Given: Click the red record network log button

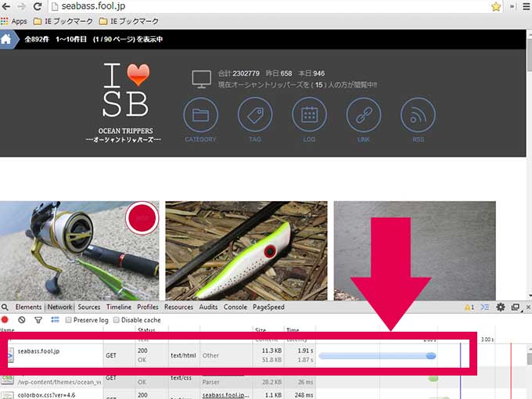Looking at the screenshot, I should pyautogui.click(x=5, y=320).
